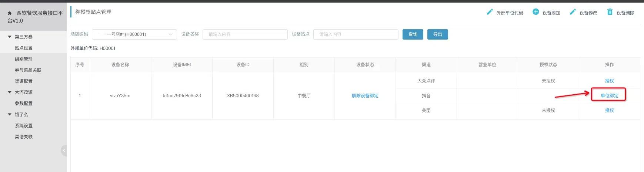Viewport: 644px width, 172px height.
Task: Click 未授权 status in 美团 row
Action: coord(548,110)
